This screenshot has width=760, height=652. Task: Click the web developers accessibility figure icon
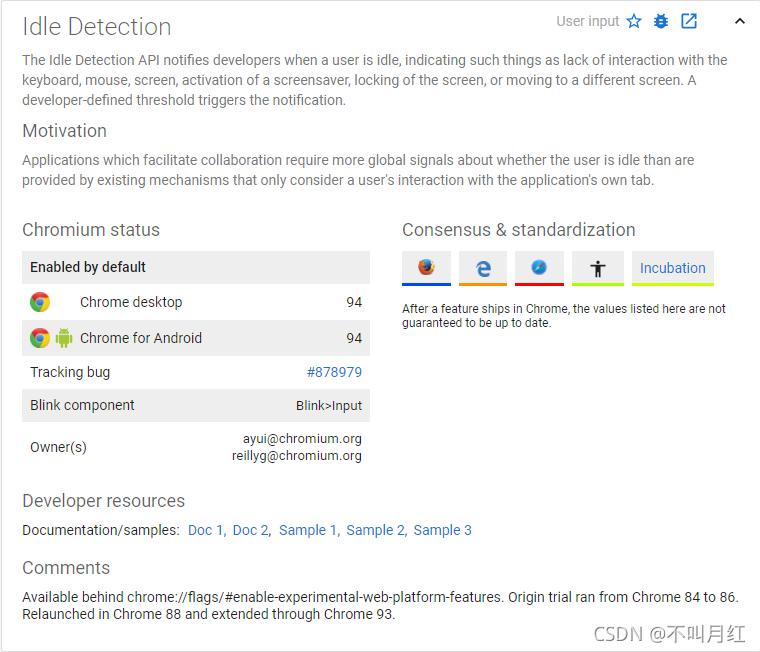coord(598,268)
